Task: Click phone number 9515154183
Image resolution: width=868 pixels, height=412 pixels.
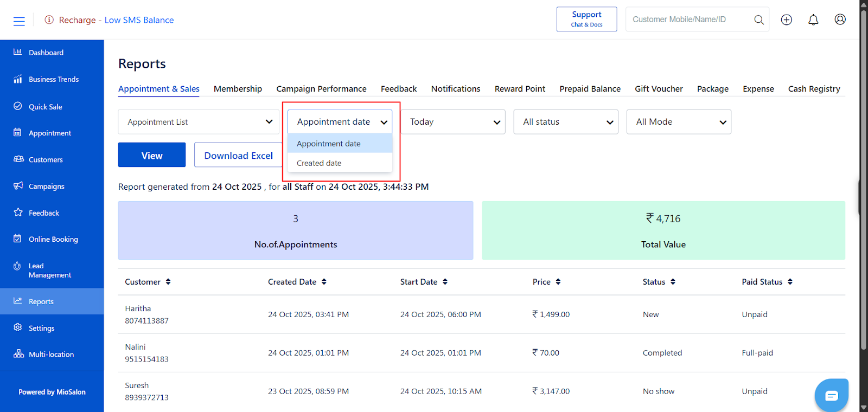Action: [x=146, y=359]
